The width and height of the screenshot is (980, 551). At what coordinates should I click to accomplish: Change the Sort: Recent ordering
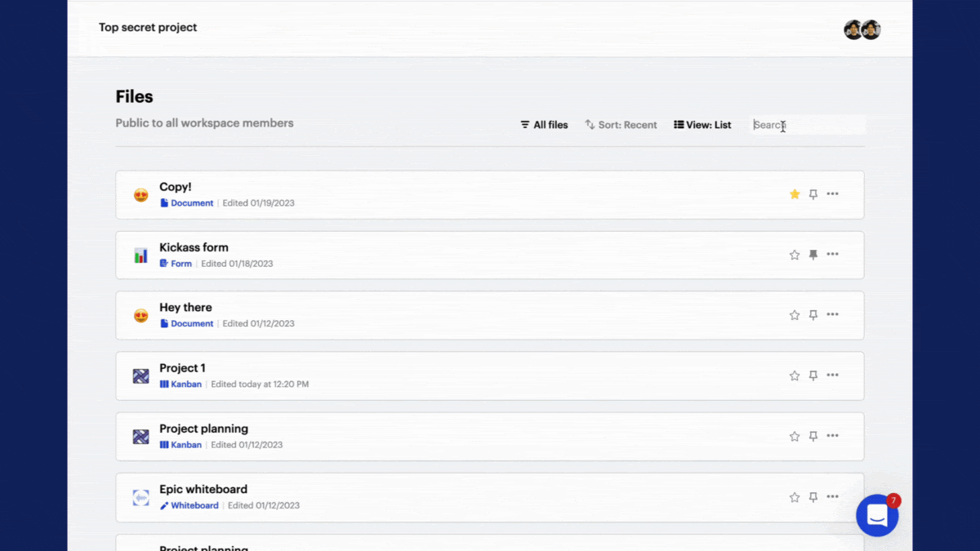(621, 125)
